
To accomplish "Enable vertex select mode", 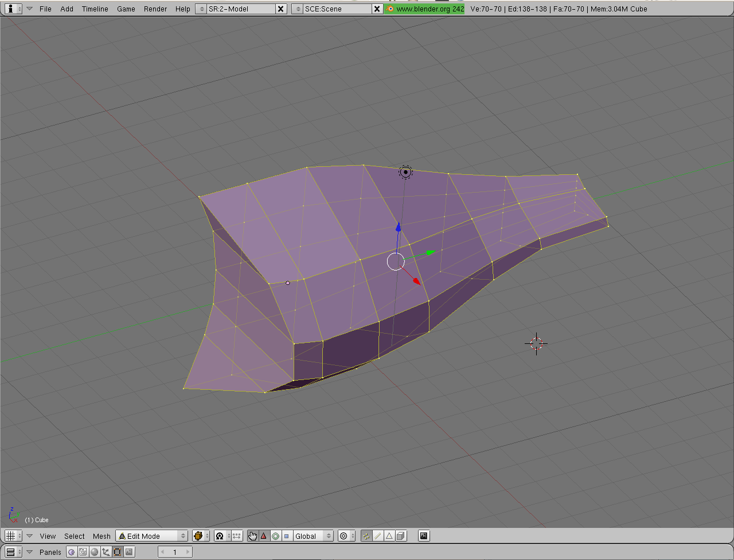I will coord(366,536).
